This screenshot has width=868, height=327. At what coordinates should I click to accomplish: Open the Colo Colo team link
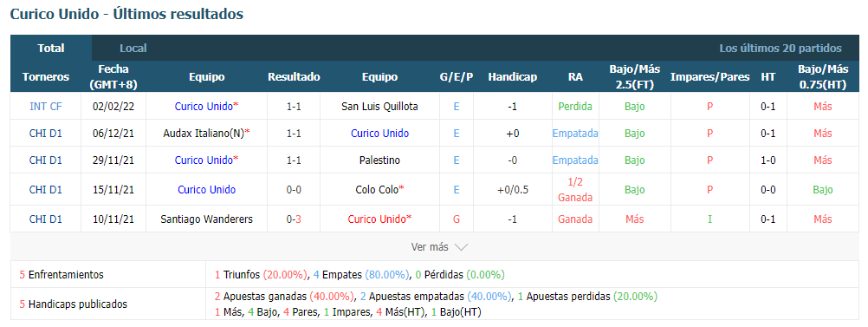click(377, 190)
